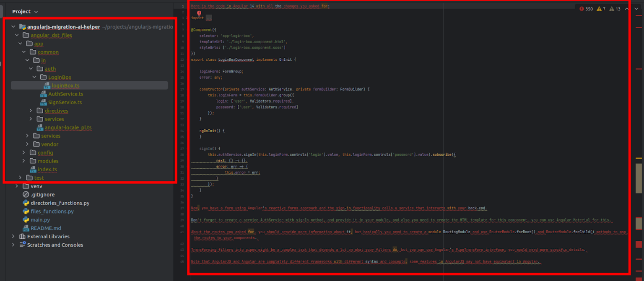
Task: Click the file icon beside AuthService.ts
Action: pyautogui.click(x=43, y=94)
